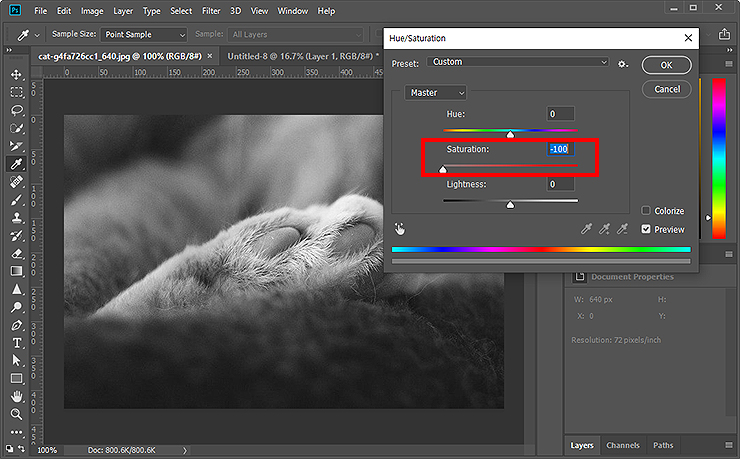Image resolution: width=740 pixels, height=459 pixels.
Task: Click the Hue slider handle
Action: (510, 135)
